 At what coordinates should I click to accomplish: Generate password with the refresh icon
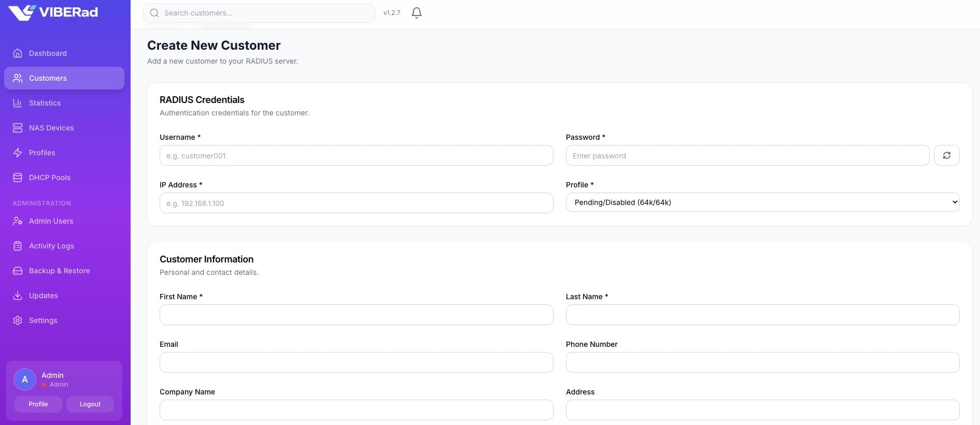(x=946, y=155)
